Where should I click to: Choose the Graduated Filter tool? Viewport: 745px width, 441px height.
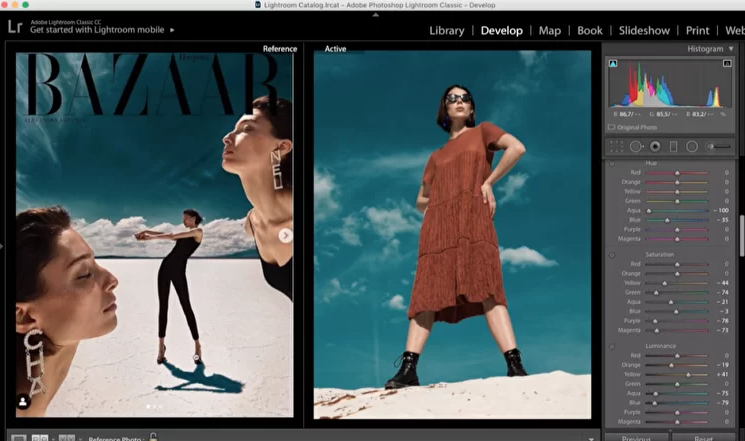click(x=673, y=146)
